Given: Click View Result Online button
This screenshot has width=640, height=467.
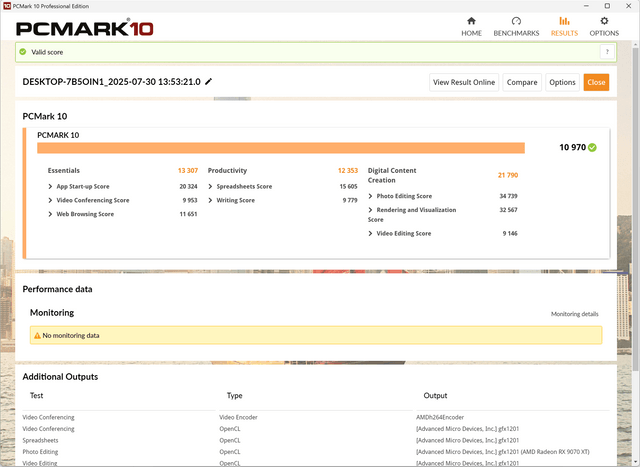Looking at the screenshot, I should pos(464,82).
